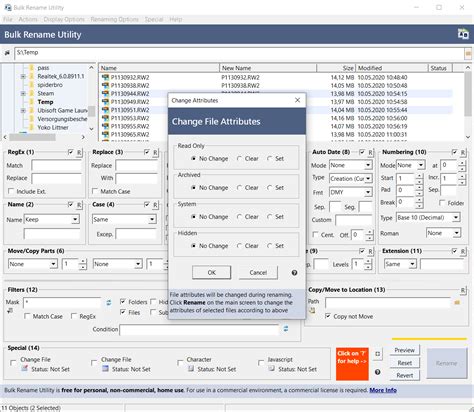Select Set for Hidden attribute
The width and height of the screenshot is (474, 412).
click(275, 246)
